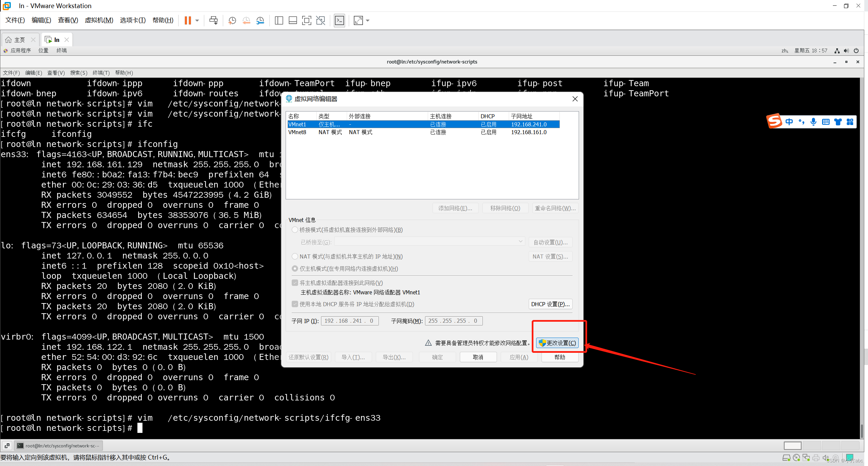Open the 文件(F) VMware menu
868x466 pixels.
pyautogui.click(x=15, y=20)
